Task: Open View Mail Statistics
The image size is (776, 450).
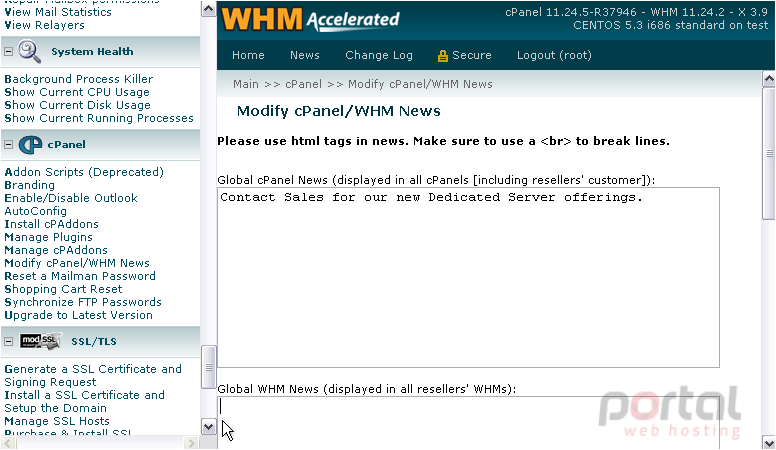Action: click(58, 12)
